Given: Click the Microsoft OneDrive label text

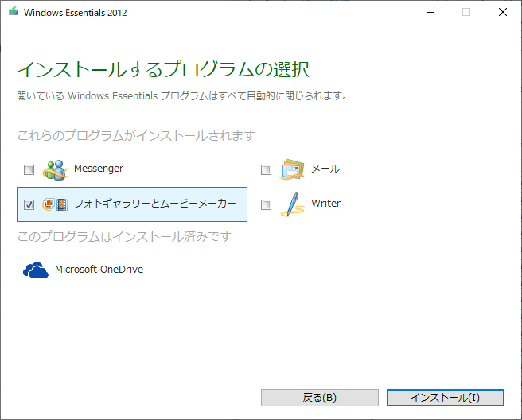Looking at the screenshot, I should pos(99,269).
